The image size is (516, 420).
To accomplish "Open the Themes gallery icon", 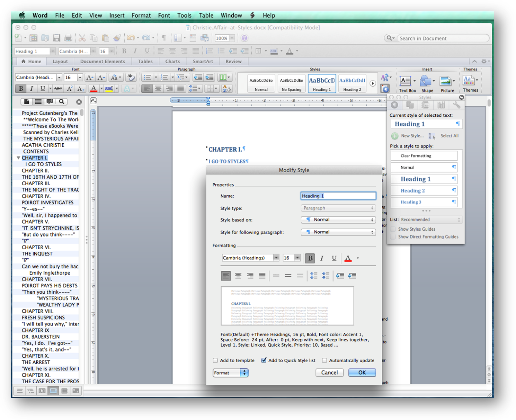I will point(468,81).
